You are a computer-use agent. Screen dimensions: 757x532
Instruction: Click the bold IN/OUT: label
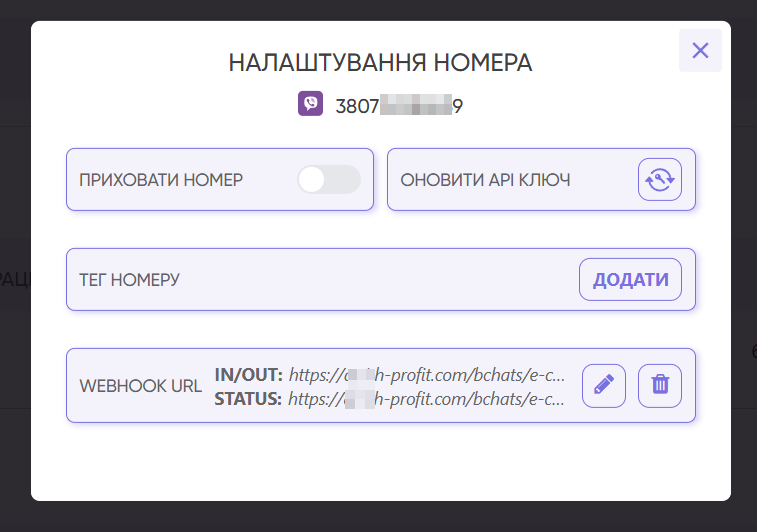(249, 375)
